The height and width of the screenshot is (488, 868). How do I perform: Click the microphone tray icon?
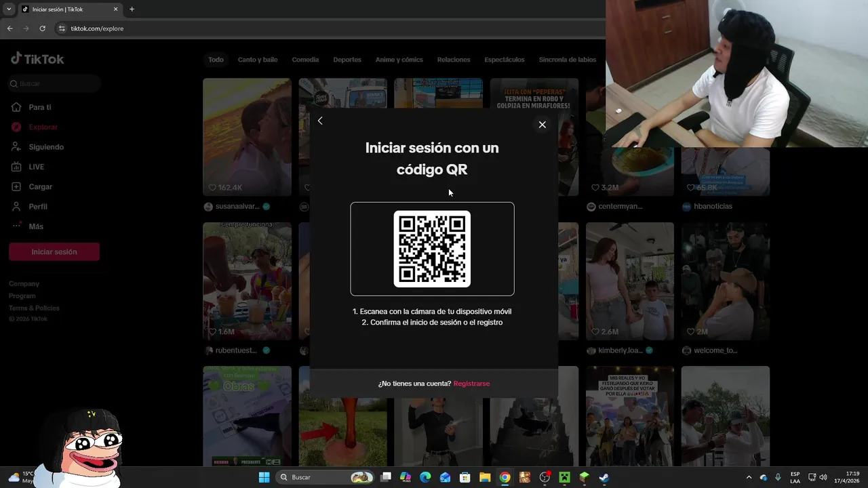778,477
